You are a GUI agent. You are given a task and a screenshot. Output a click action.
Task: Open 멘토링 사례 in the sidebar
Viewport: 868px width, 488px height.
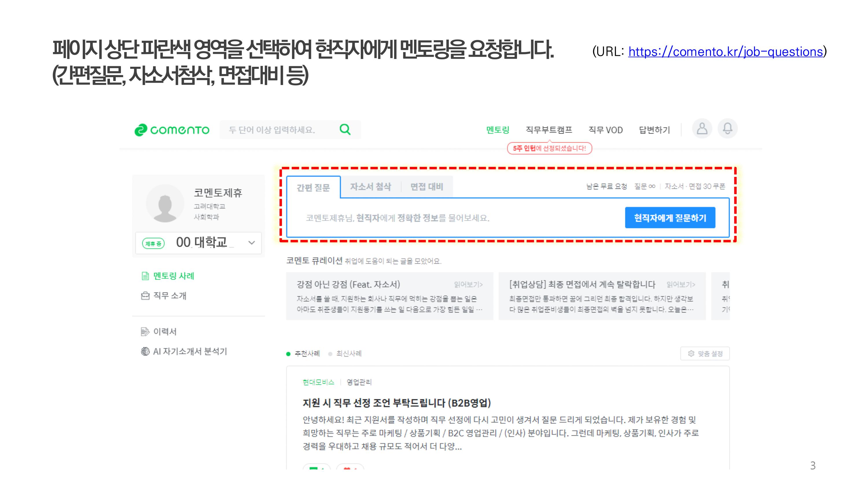point(173,276)
